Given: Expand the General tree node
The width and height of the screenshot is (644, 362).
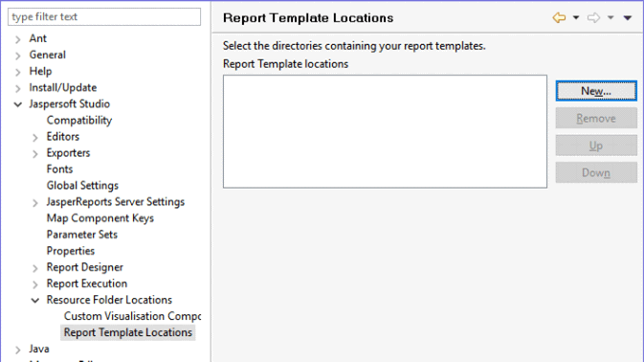Looking at the screenshot, I should pos(17,56).
